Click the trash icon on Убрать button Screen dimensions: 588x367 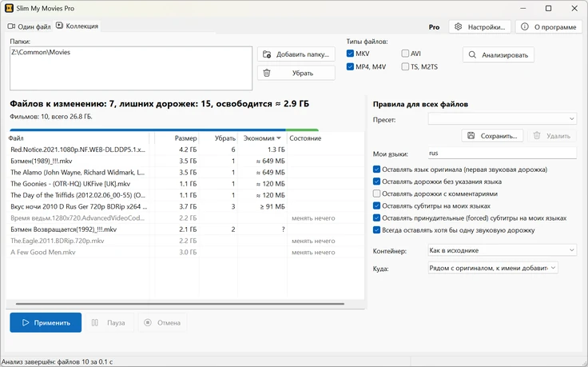pos(267,73)
